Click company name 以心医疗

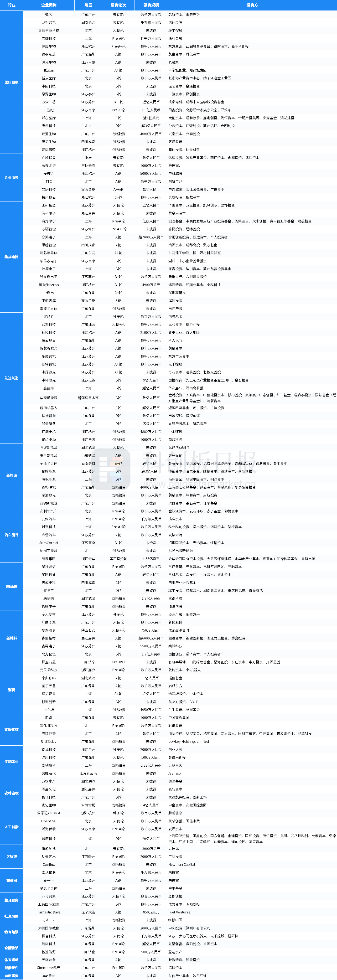49,118
